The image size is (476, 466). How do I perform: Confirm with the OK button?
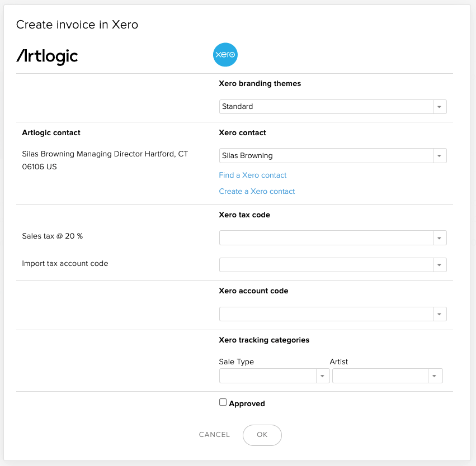[x=262, y=435]
